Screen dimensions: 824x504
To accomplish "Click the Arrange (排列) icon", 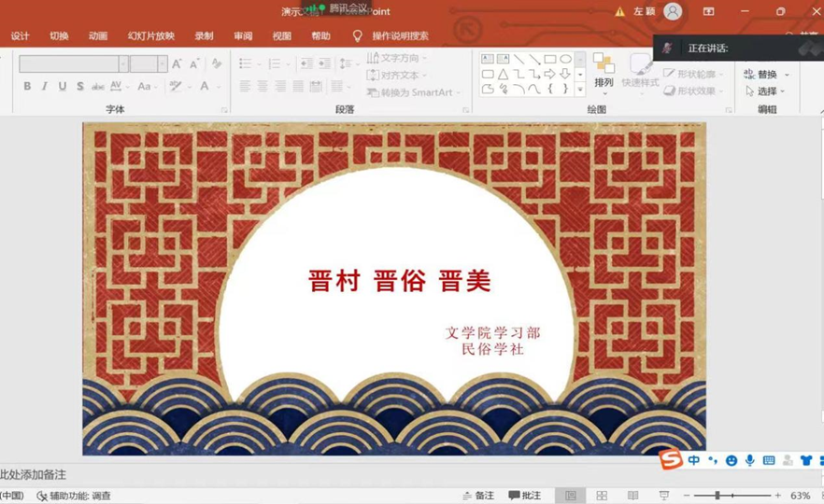I will point(604,69).
